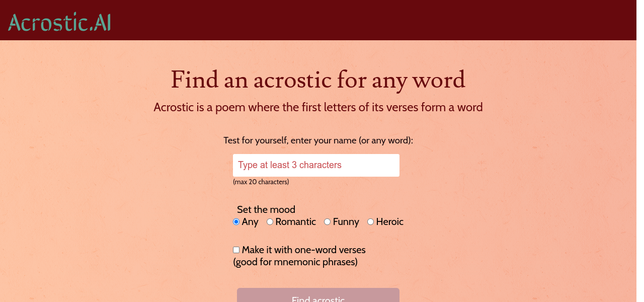Click the '(good for mnemonic phrases)' note
The image size is (644, 302).
(295, 262)
